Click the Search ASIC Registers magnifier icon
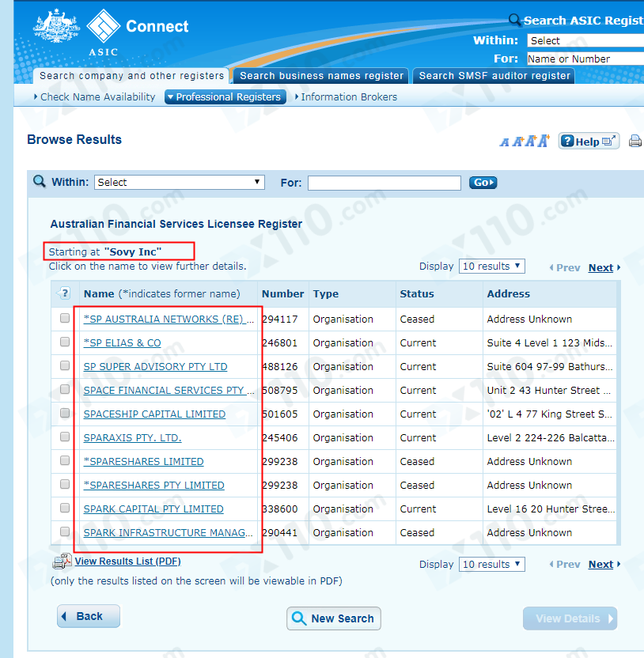Image resolution: width=644 pixels, height=658 pixels. [514, 19]
